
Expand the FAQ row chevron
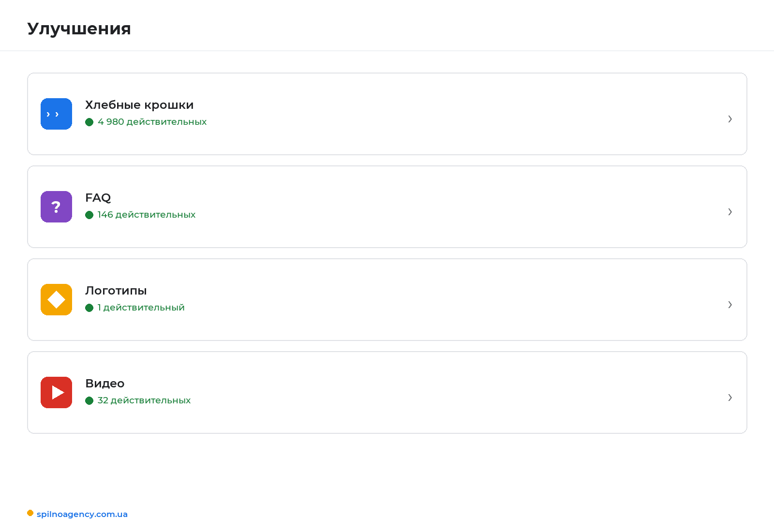point(730,212)
